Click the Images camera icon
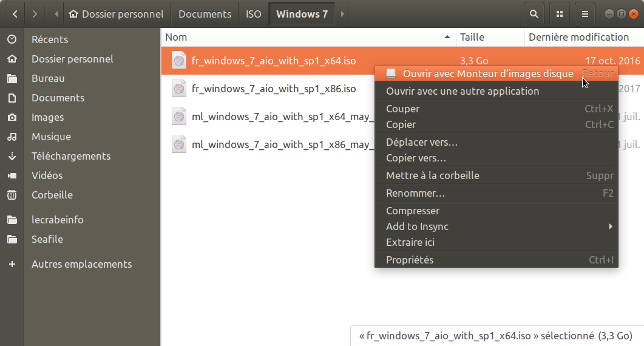Image resolution: width=644 pixels, height=346 pixels. pos(12,117)
